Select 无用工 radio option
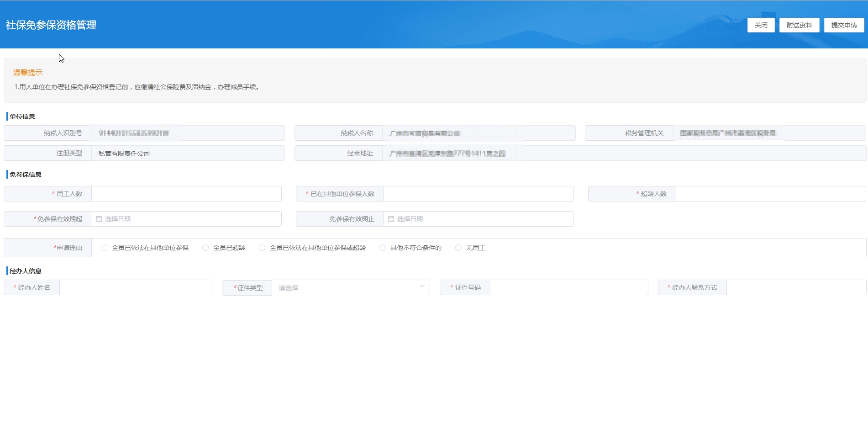 [458, 248]
